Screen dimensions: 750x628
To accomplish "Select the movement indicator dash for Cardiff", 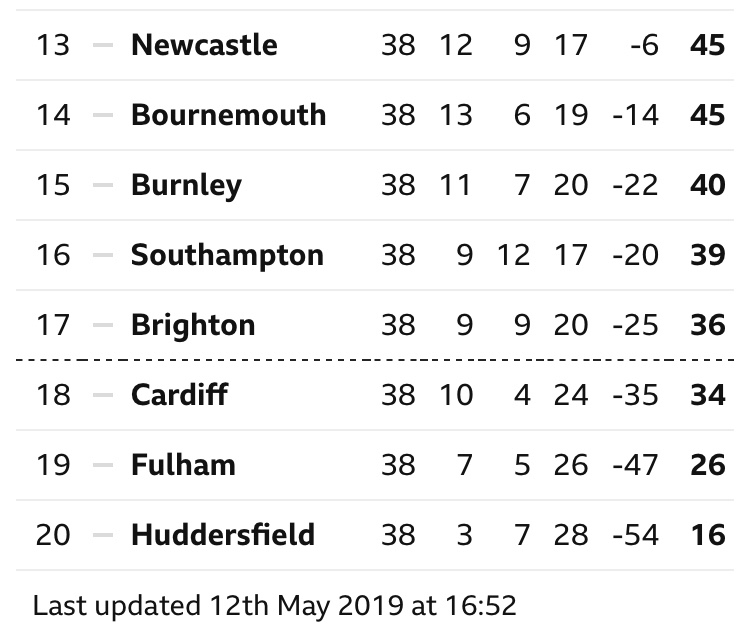I will (103, 395).
